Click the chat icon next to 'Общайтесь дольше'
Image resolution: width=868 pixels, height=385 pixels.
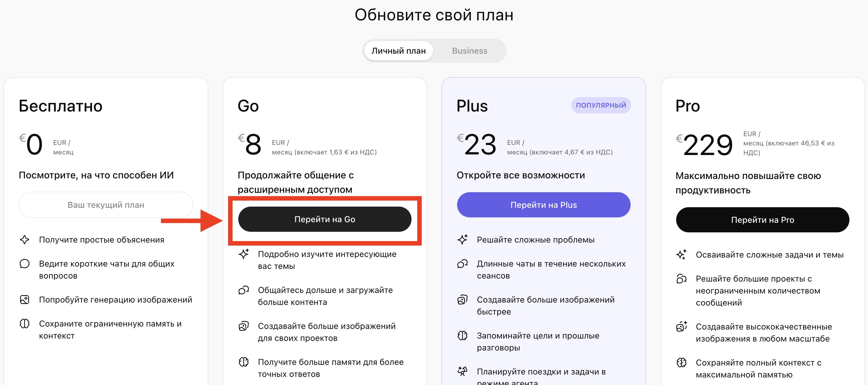[244, 290]
